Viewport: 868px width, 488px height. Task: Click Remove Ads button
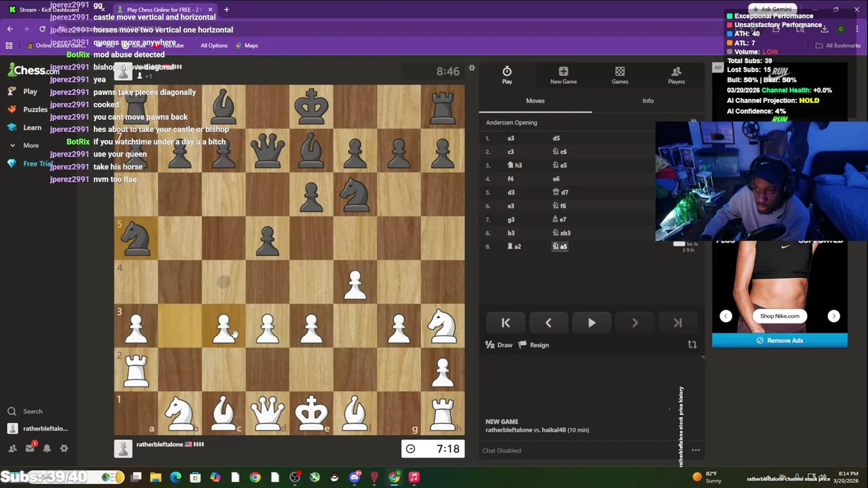coord(779,340)
